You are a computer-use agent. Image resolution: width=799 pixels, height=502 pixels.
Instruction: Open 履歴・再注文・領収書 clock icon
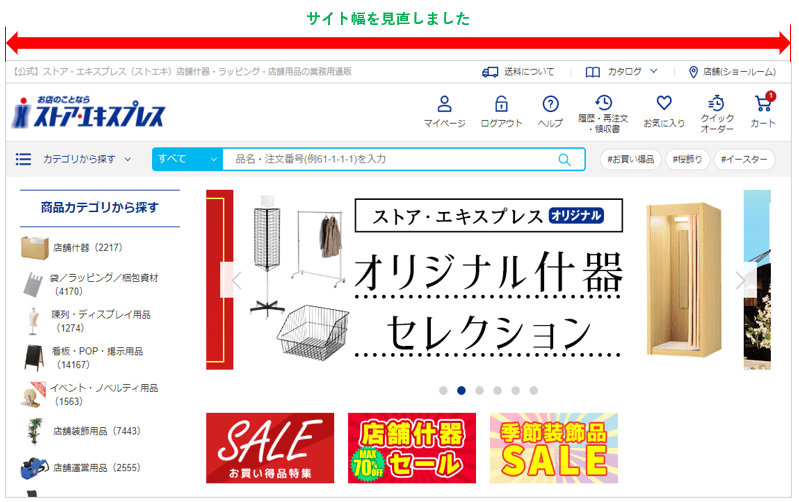603,102
